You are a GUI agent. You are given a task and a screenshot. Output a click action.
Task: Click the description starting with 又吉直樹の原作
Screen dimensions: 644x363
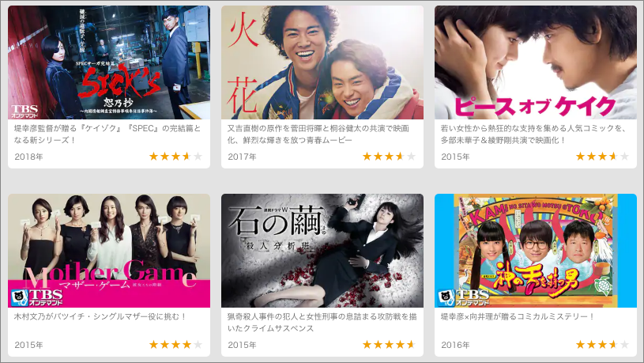[x=318, y=134]
